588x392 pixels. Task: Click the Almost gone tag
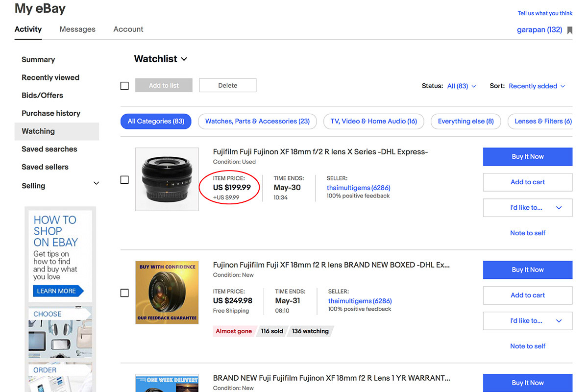234,331
